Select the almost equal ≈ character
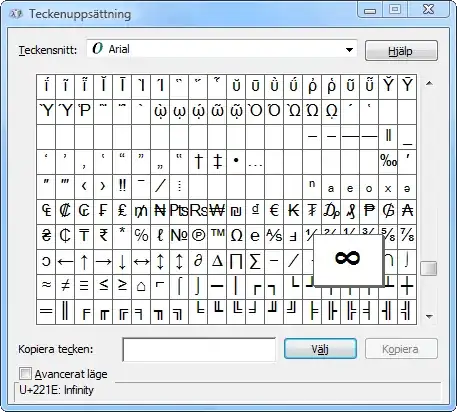 pyautogui.click(x=46, y=287)
